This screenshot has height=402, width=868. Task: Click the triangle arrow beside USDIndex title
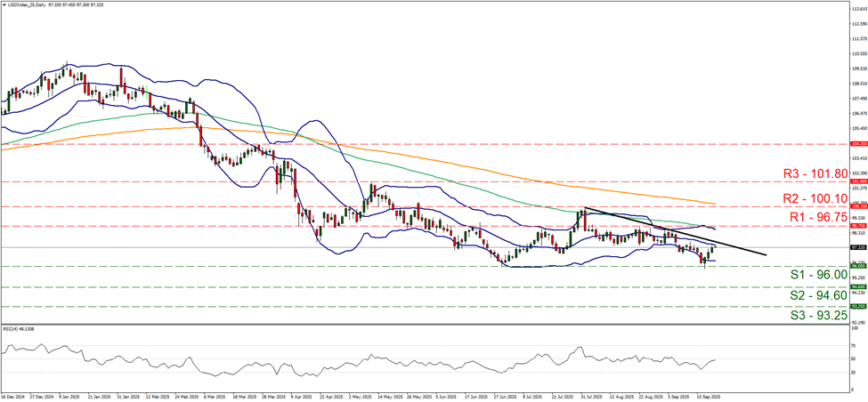(4, 4)
